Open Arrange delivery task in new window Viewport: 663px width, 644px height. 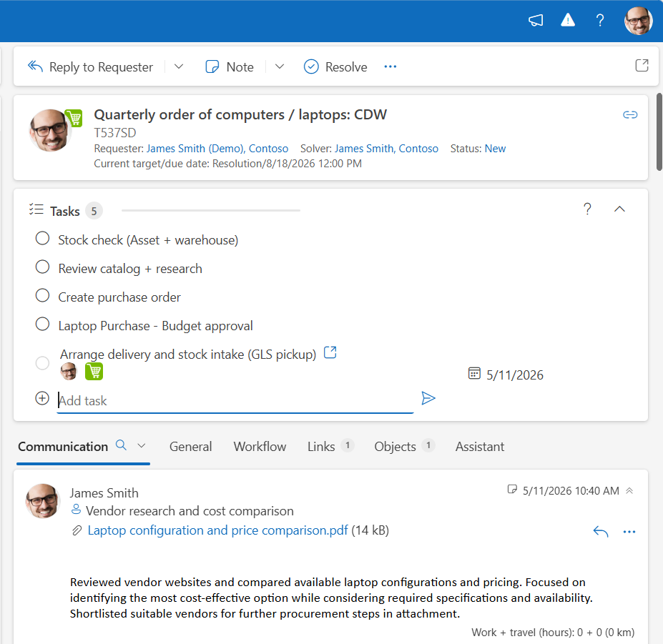[330, 352]
